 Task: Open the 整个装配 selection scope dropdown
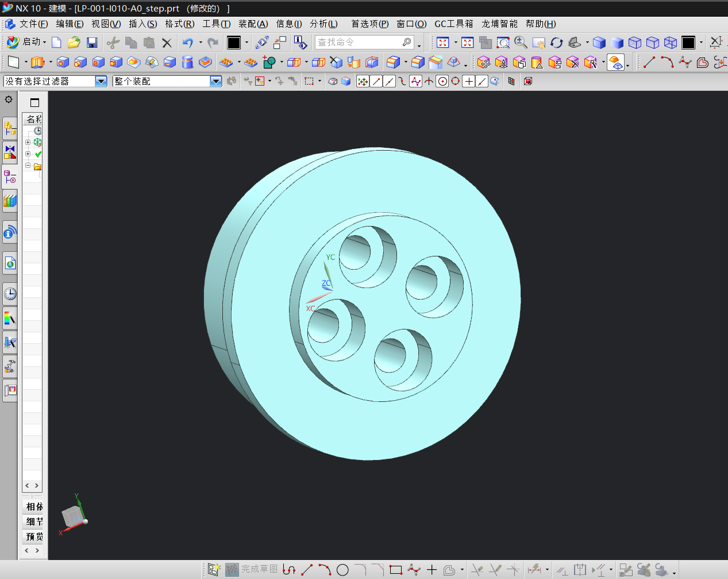(216, 82)
